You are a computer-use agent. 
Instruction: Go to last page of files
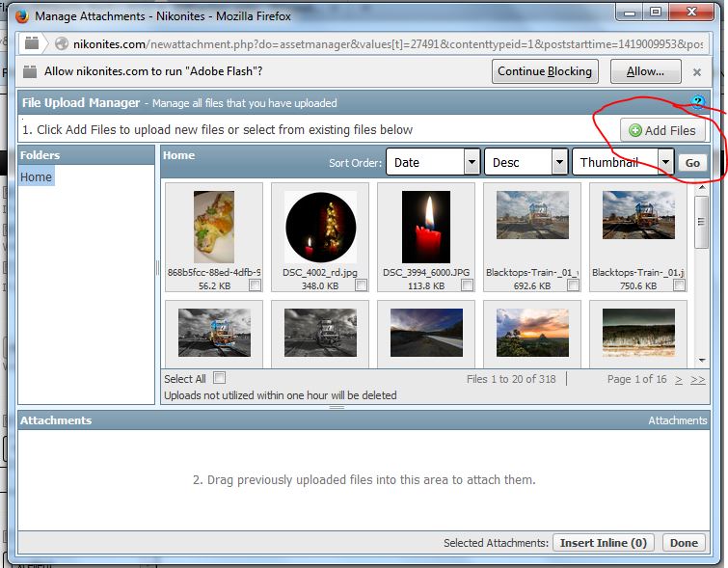click(697, 380)
